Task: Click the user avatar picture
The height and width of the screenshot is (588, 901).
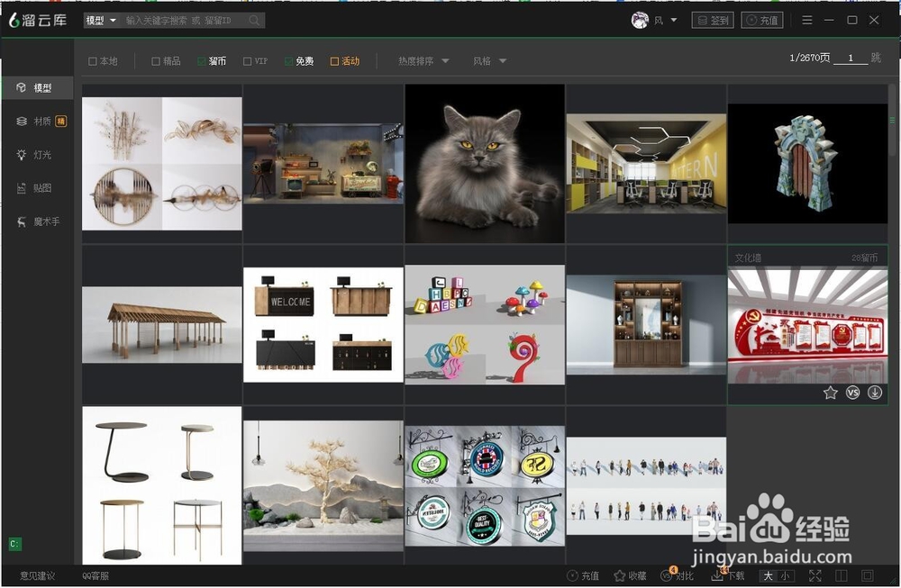Action: tap(640, 21)
